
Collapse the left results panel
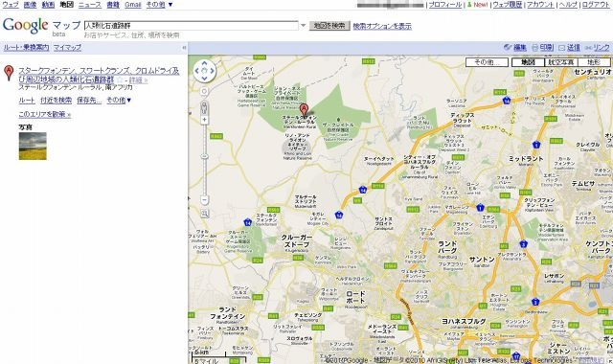point(184,48)
